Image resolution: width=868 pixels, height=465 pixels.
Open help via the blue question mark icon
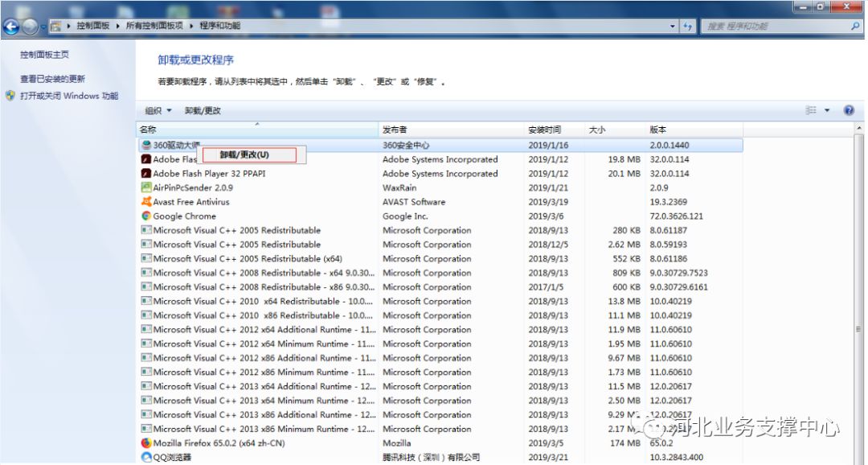pyautogui.click(x=849, y=110)
